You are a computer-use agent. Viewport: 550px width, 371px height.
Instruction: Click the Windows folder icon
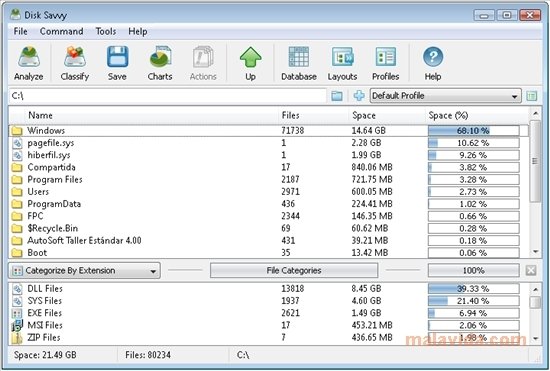point(16,131)
